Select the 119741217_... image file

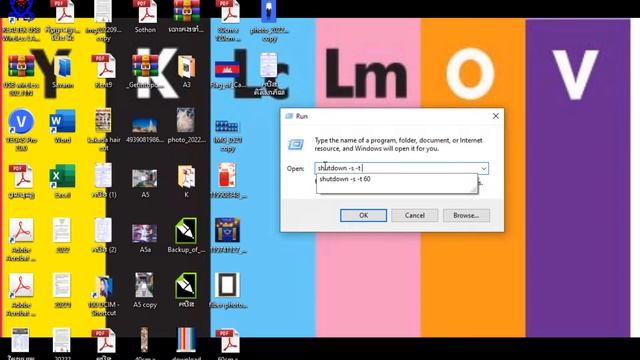228,236
